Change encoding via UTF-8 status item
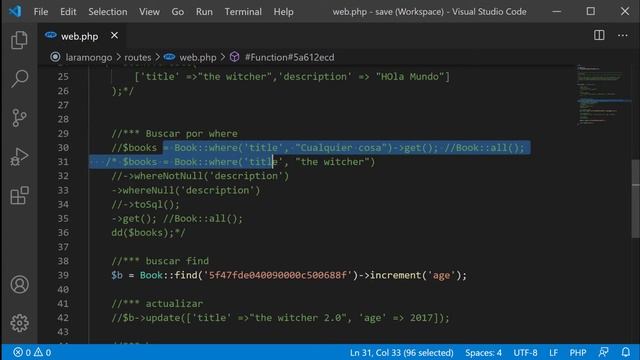This screenshot has width=640, height=360. 525,352
